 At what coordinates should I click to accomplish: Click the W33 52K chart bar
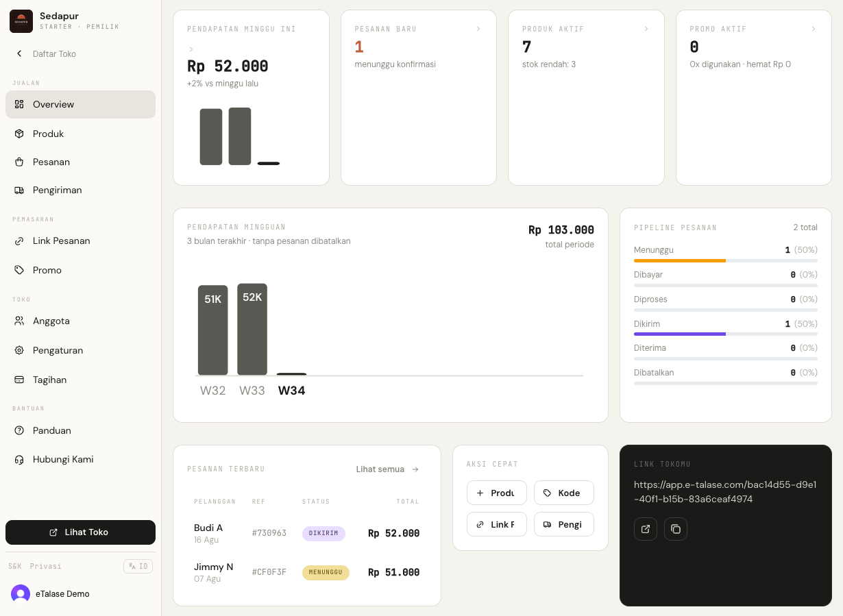(x=252, y=330)
